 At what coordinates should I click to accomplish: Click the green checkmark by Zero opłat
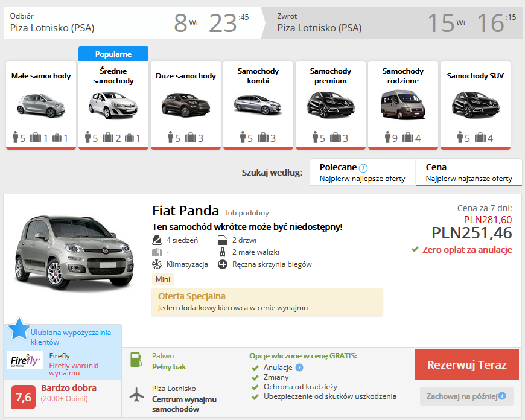point(415,249)
